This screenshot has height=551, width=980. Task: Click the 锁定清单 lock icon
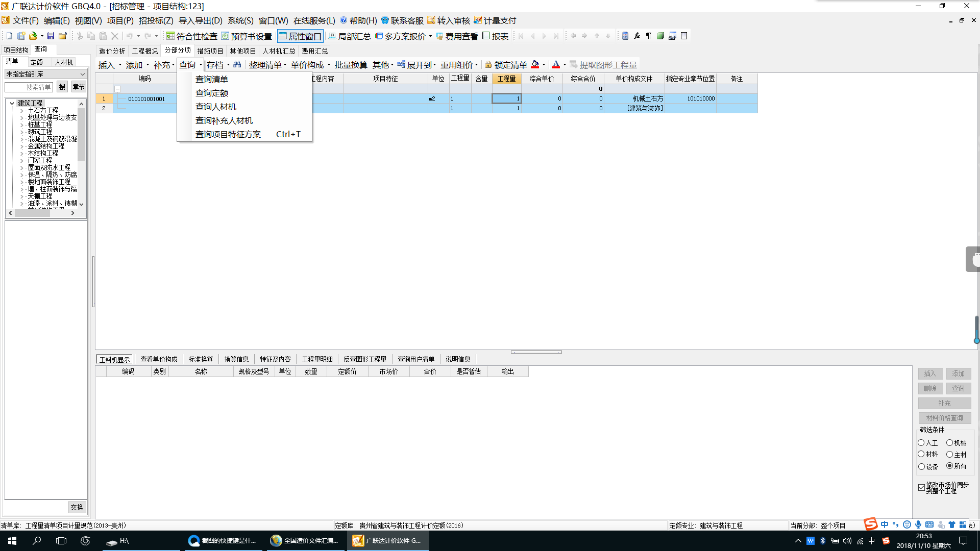[x=488, y=65]
